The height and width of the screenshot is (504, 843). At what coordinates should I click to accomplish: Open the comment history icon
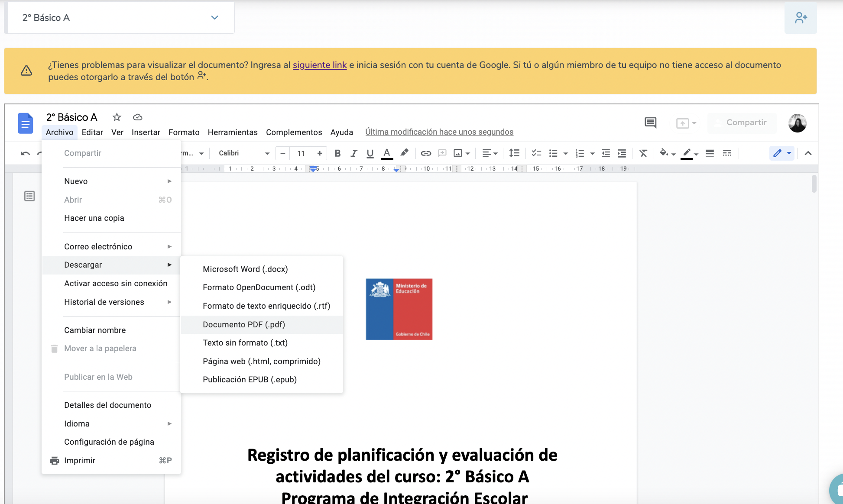click(650, 123)
